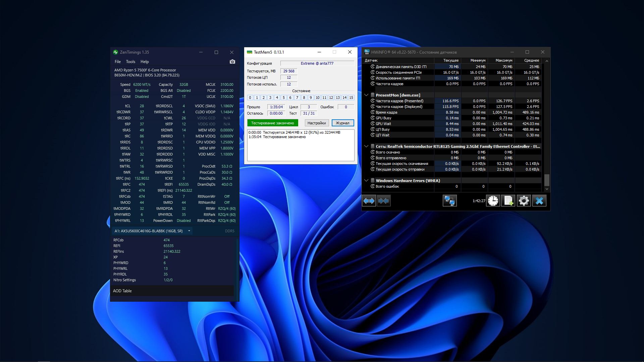Click GPU Busy sensor clock icon
This screenshot has height=362, width=644.
click(372, 118)
